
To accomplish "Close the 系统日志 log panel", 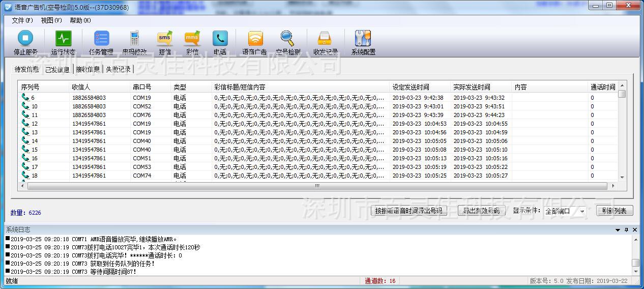I will coord(635,230).
